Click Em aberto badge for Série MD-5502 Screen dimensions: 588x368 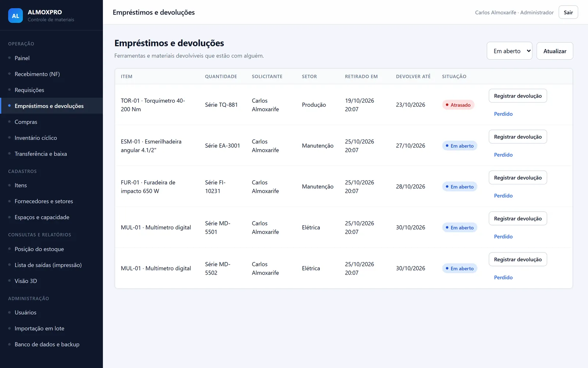459,268
